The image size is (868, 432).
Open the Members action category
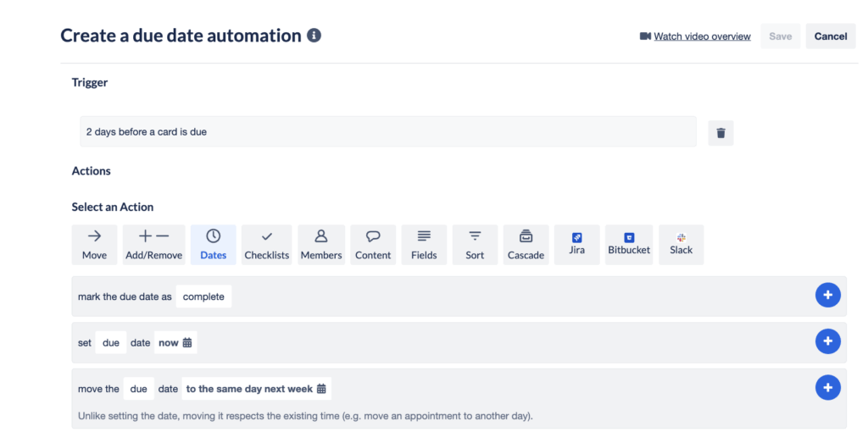click(321, 245)
